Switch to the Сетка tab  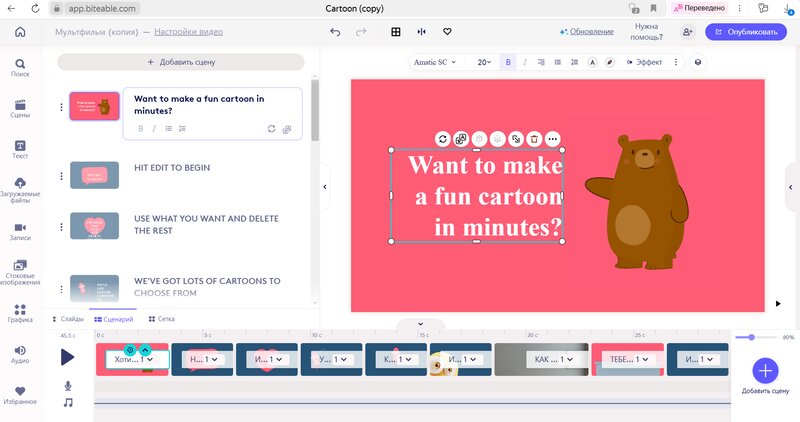click(x=162, y=318)
